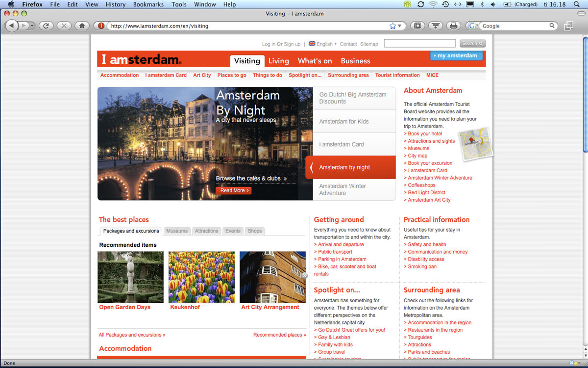588x368 pixels.
Task: Click the red site identity icon in address bar
Action: pyautogui.click(x=101, y=26)
